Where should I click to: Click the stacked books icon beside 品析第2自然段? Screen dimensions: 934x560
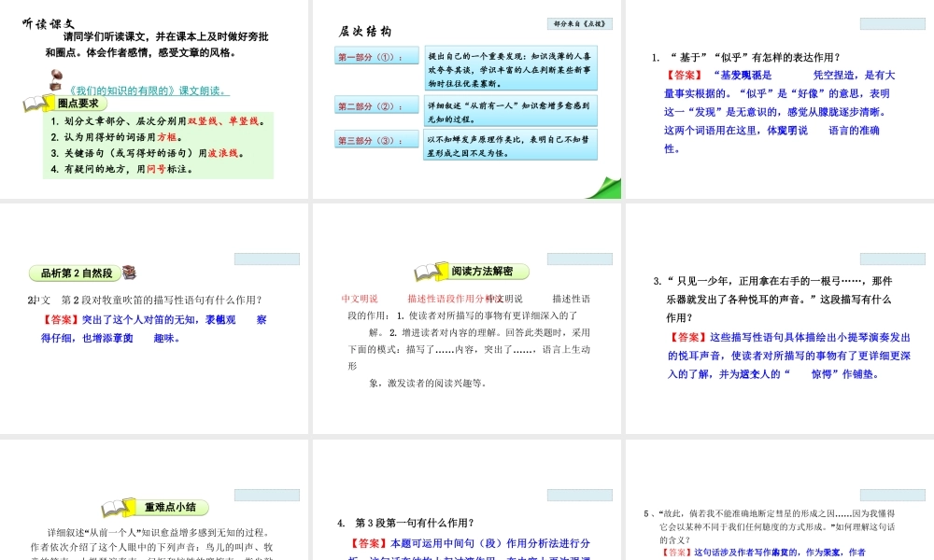click(x=129, y=273)
